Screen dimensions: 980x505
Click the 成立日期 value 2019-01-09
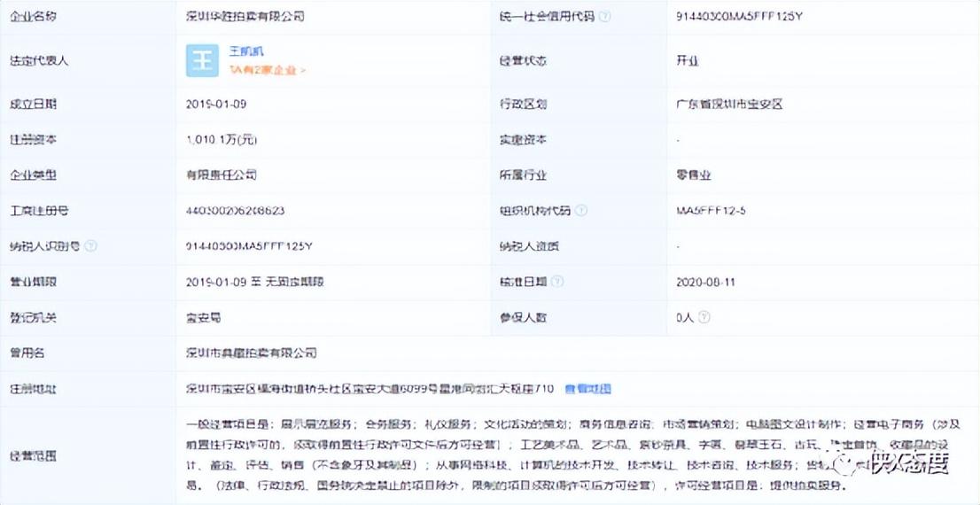215,104
